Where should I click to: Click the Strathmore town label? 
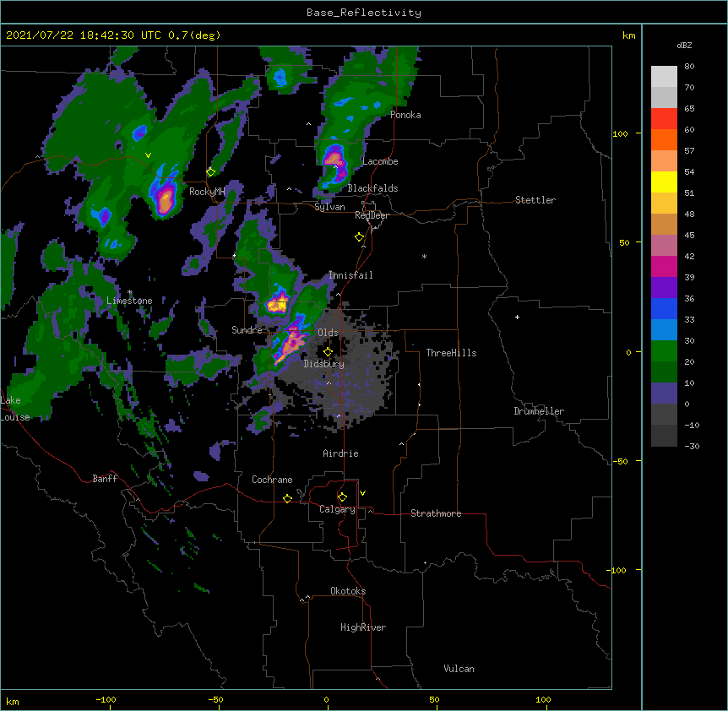436,513
